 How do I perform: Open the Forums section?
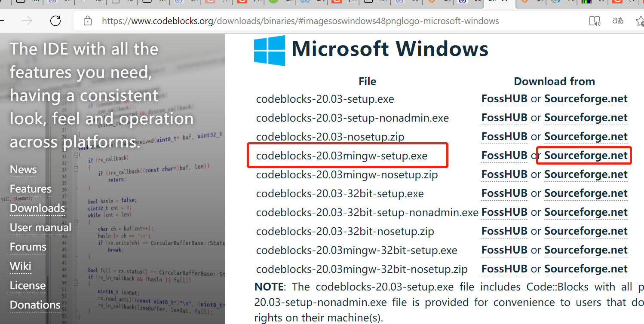(28, 247)
